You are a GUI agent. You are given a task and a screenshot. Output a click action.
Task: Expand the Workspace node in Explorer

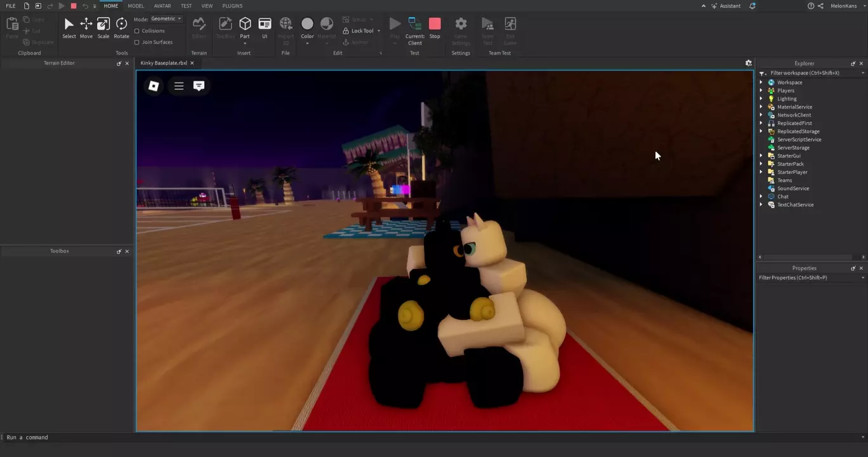(x=761, y=83)
